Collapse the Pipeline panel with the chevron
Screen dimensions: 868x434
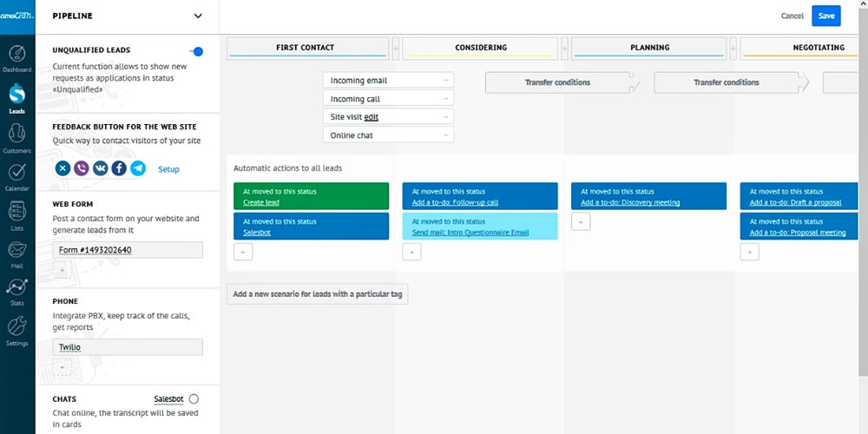pos(198,16)
